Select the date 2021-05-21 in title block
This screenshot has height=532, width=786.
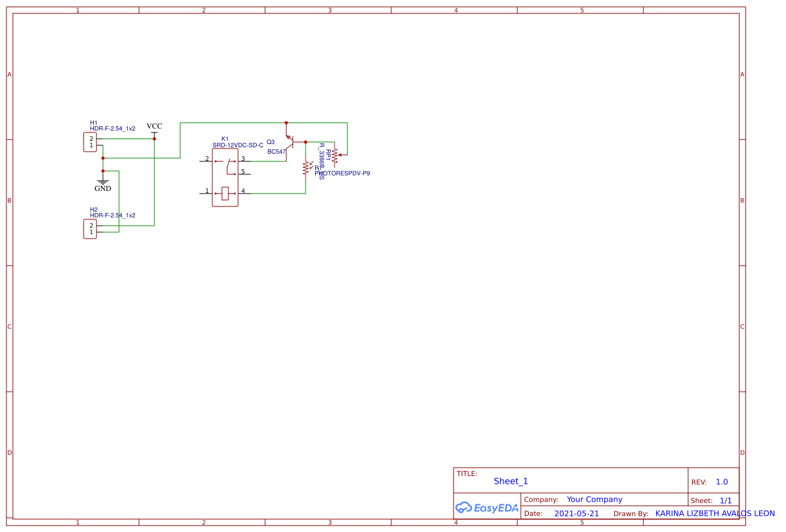coord(577,513)
